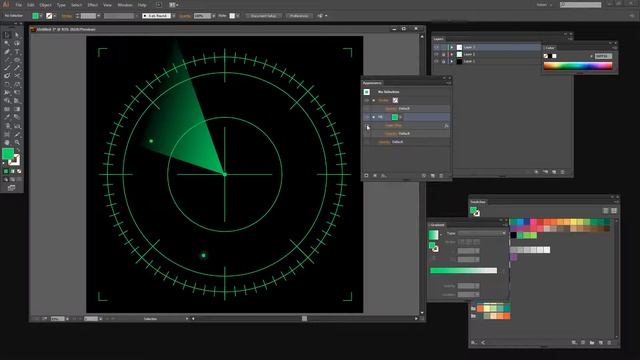Select the Blend tool
The image size is (640, 360).
pos(17,118)
